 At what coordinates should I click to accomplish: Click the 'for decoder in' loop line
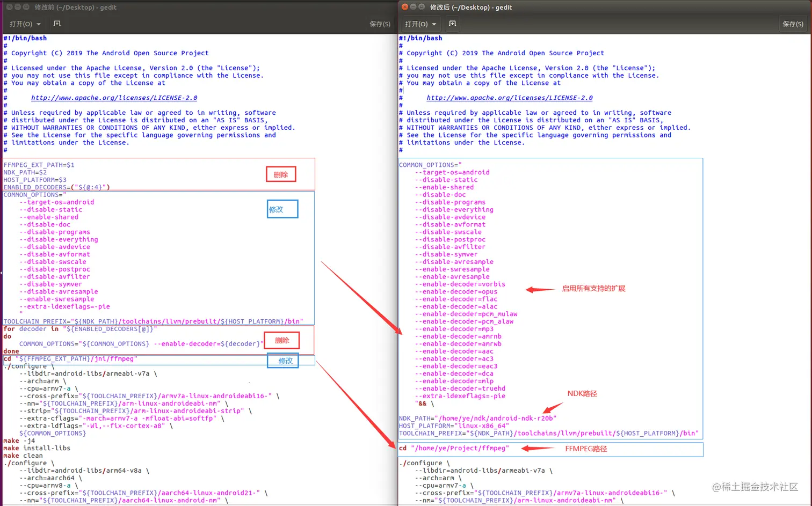[80, 329]
